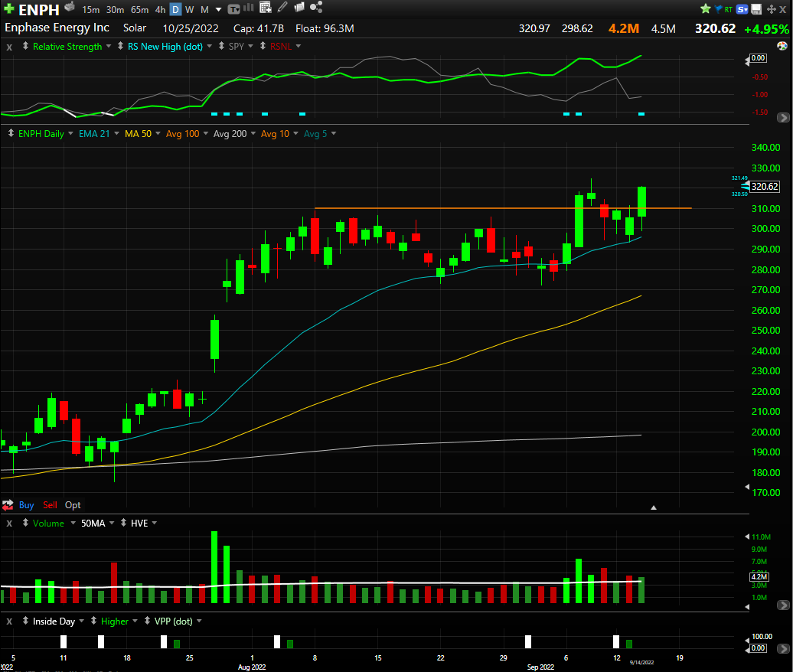Screen dimensions: 793x672
Task: Toggle the blue flag marker
Action: pyautogui.click(x=718, y=9)
